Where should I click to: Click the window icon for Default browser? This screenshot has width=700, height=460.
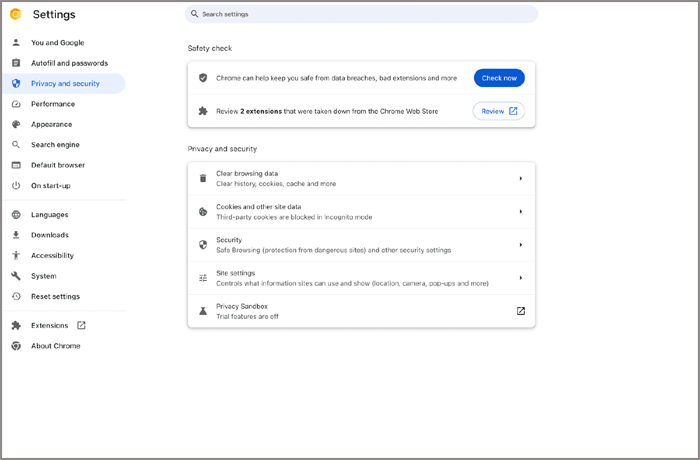(16, 165)
